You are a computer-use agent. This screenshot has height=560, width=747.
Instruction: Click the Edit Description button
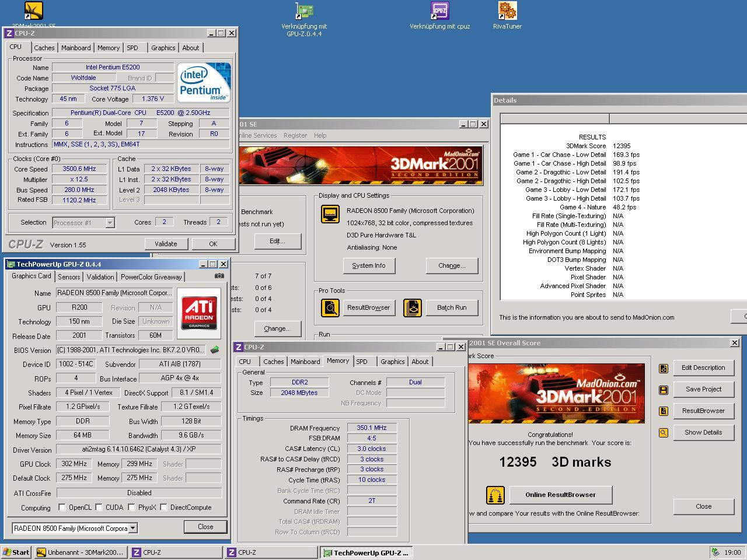click(703, 367)
